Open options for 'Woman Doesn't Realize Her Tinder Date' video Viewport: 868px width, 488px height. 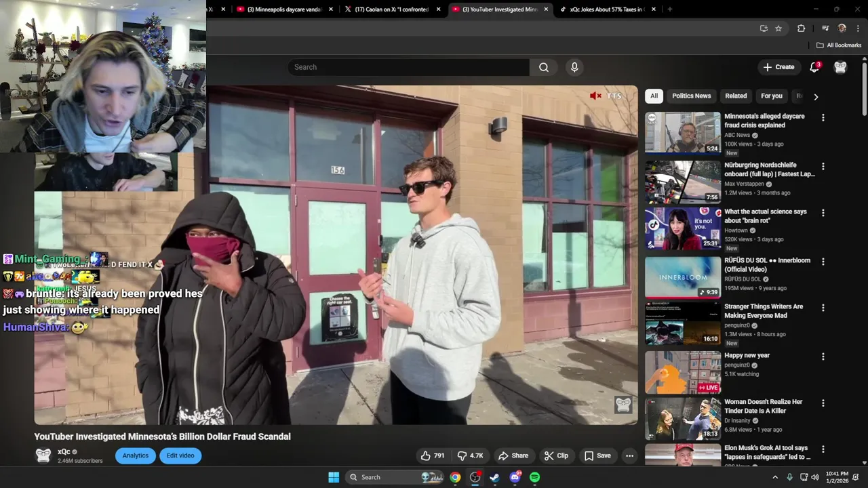click(x=823, y=403)
